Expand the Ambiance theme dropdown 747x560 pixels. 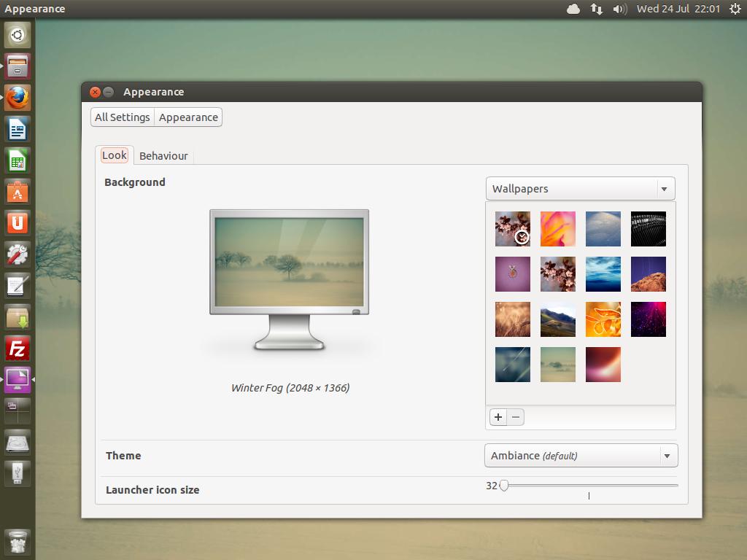pyautogui.click(x=581, y=456)
